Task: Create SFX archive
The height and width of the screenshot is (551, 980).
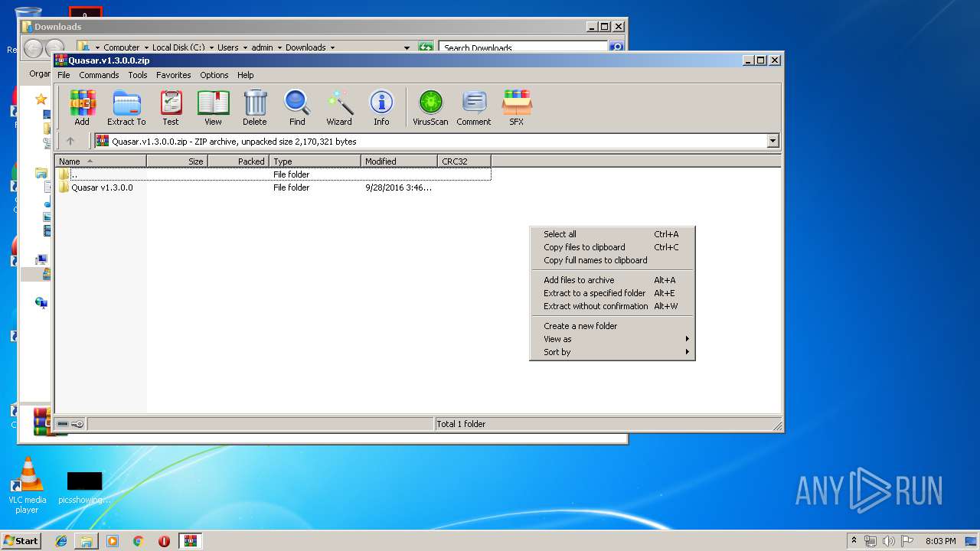Action: (x=517, y=108)
